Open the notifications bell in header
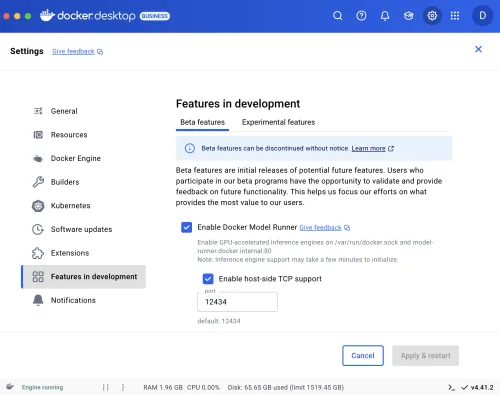 tap(385, 16)
